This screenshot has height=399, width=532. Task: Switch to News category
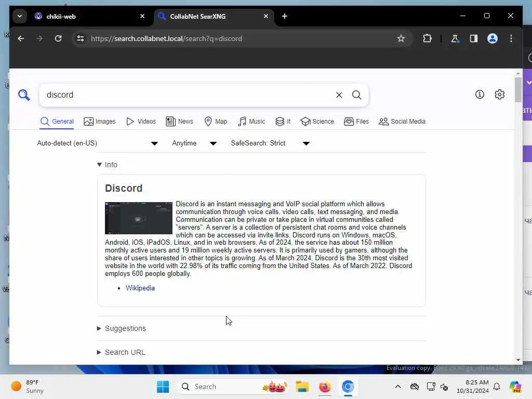coord(179,122)
